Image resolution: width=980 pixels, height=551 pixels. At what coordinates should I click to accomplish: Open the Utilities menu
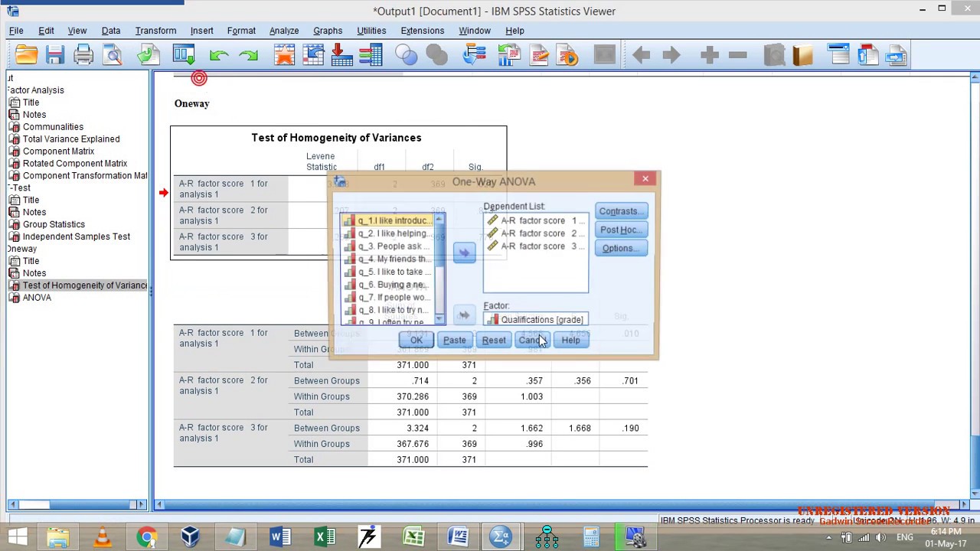[x=371, y=31]
